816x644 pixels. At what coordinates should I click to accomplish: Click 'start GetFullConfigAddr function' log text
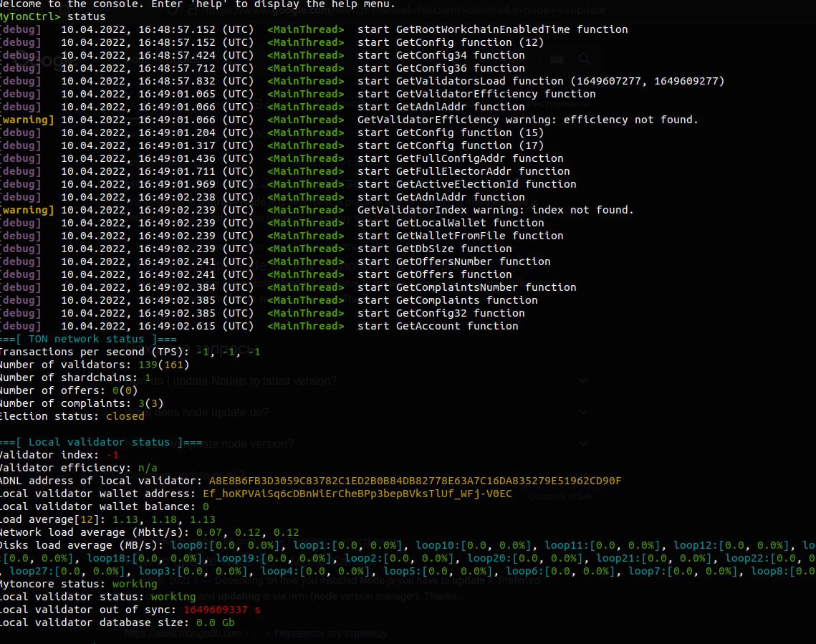tap(461, 158)
